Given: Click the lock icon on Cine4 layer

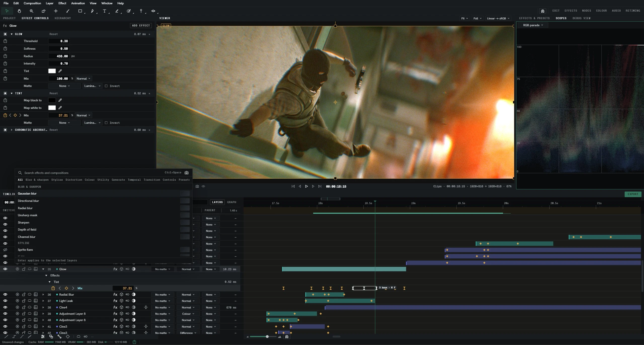Looking at the screenshot, I should pyautogui.click(x=24, y=307).
